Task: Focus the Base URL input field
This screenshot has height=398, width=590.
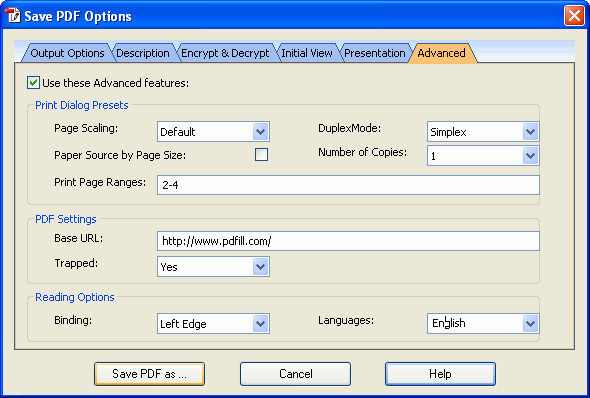Action: [348, 241]
